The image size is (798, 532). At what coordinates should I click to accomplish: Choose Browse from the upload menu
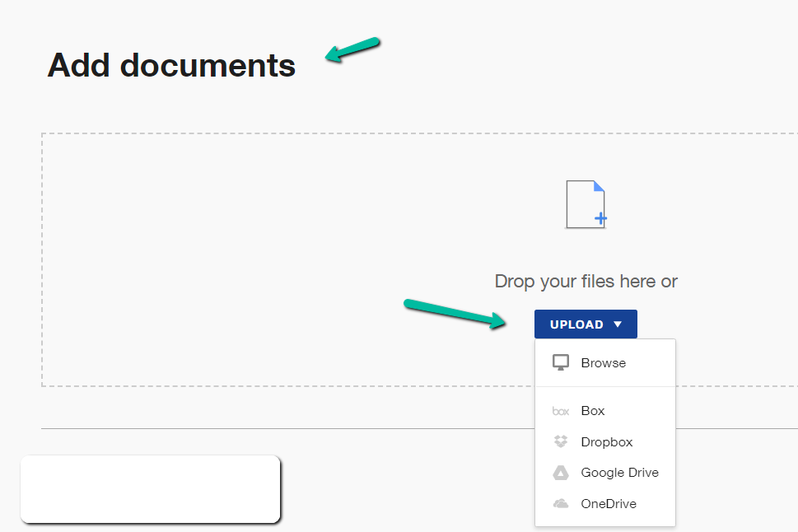605,363
